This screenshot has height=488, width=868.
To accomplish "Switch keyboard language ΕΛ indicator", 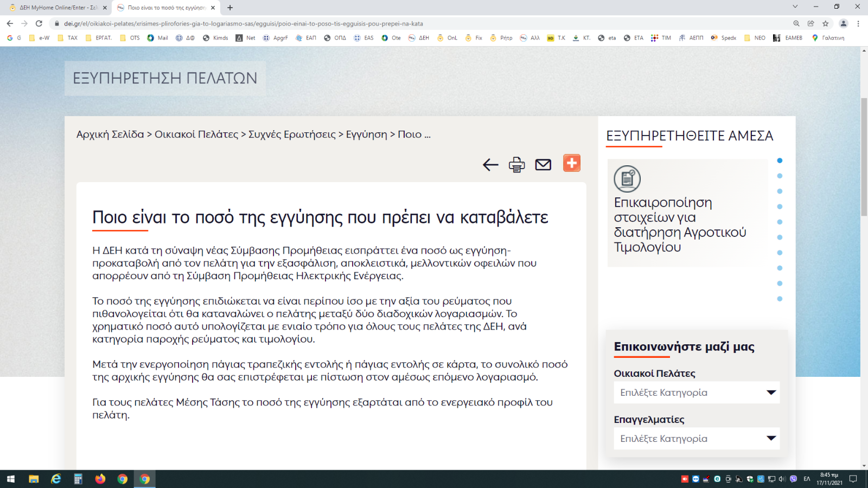I will point(807,479).
